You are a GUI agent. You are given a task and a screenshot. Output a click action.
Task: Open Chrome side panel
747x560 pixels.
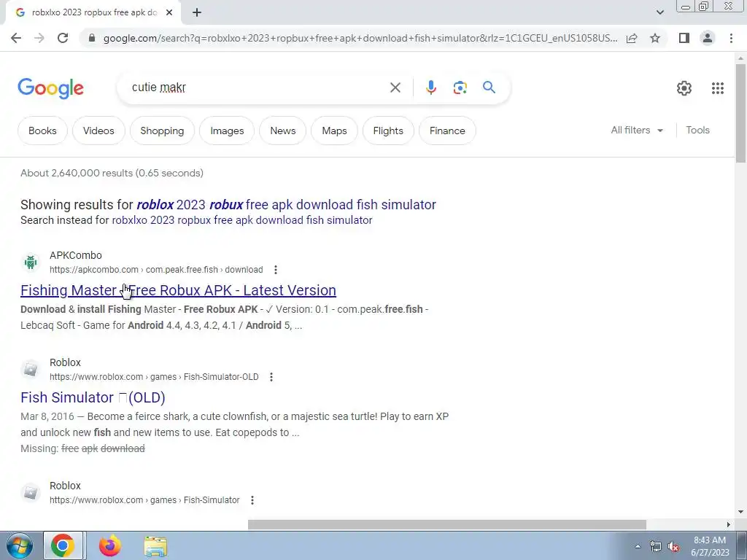point(684,38)
